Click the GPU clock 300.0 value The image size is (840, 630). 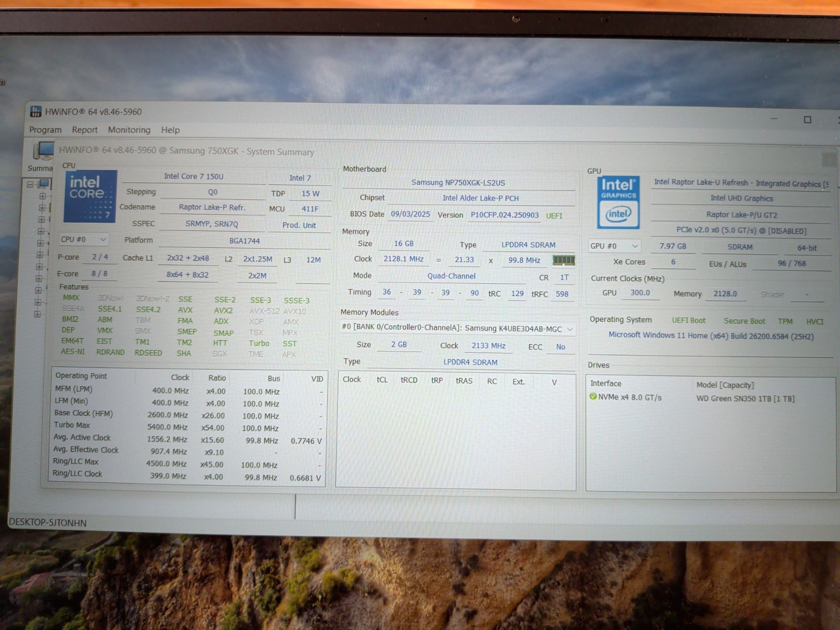point(640,293)
